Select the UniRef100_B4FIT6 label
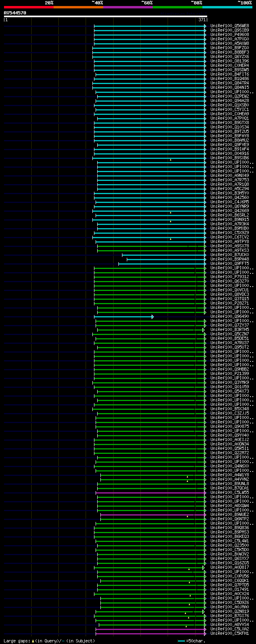This screenshot has height=644, width=256. pos(230,74)
